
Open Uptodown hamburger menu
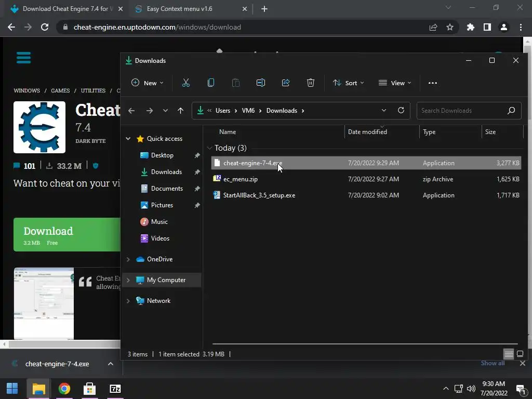pyautogui.click(x=23, y=57)
